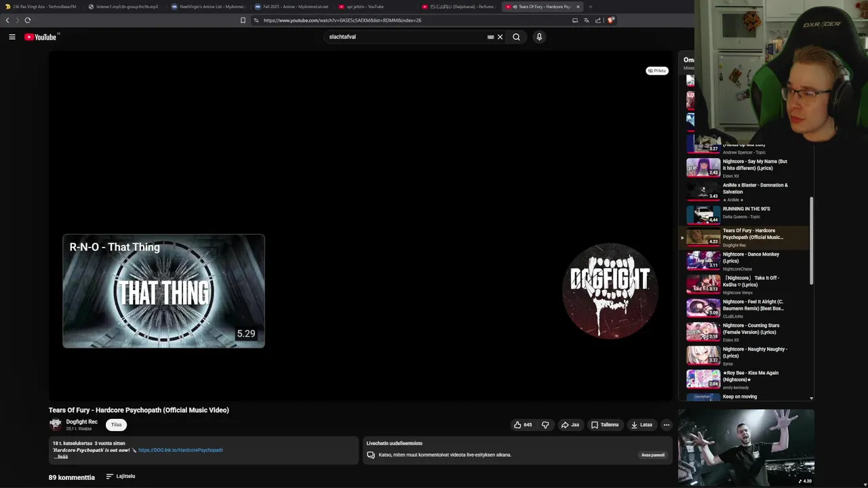Play Nightcore - Counting Stars (Female Version)
868x488 pixels.
746,332
